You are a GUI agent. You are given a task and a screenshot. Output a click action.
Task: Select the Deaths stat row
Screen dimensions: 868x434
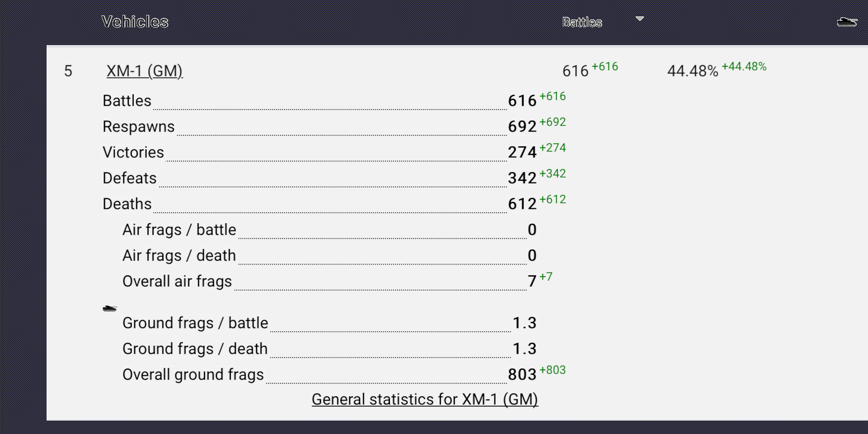pyautogui.click(x=127, y=204)
